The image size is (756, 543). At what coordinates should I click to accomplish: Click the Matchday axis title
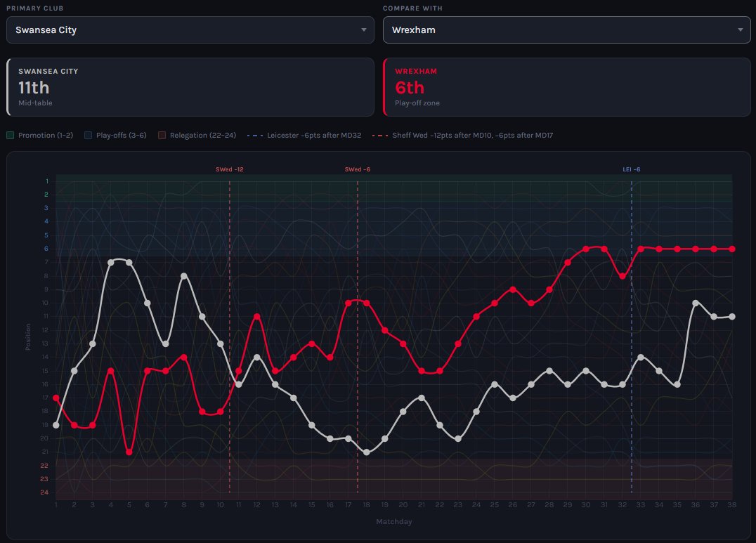coord(394,522)
